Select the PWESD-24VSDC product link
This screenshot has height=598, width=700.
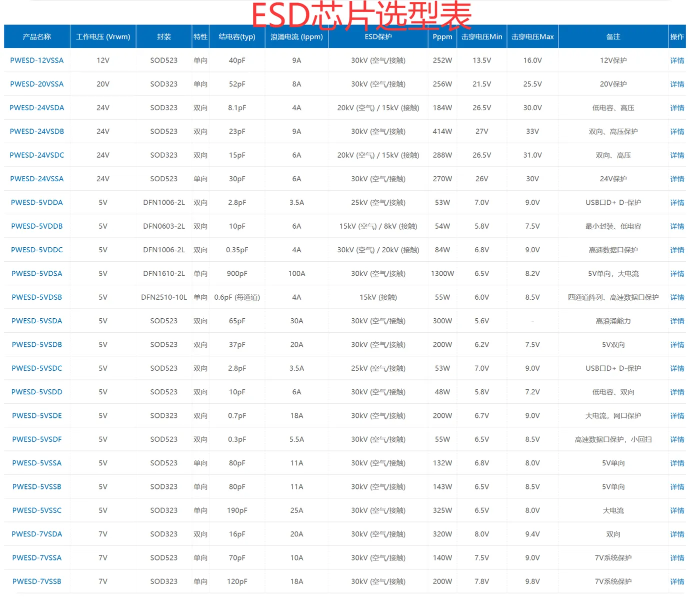37,155
